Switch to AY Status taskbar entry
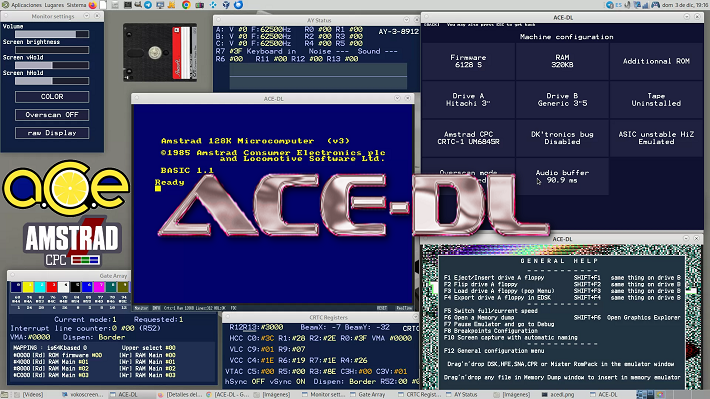 coord(467,394)
